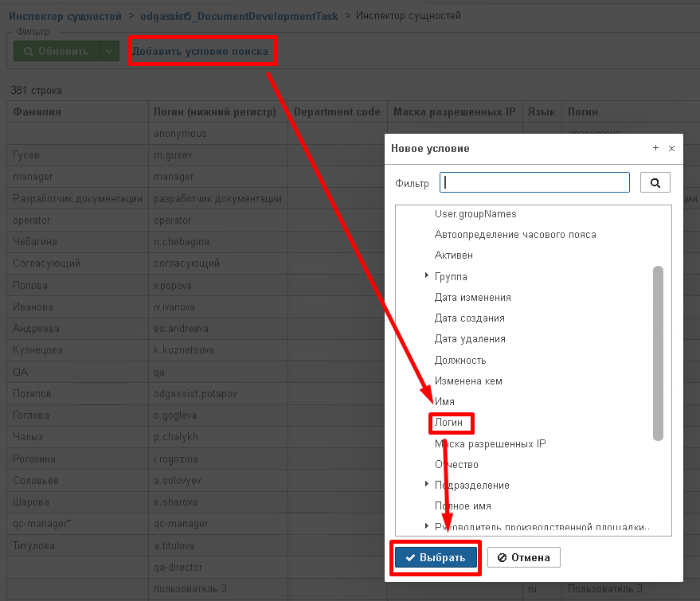Click the n.chebagina cell

[218, 241]
